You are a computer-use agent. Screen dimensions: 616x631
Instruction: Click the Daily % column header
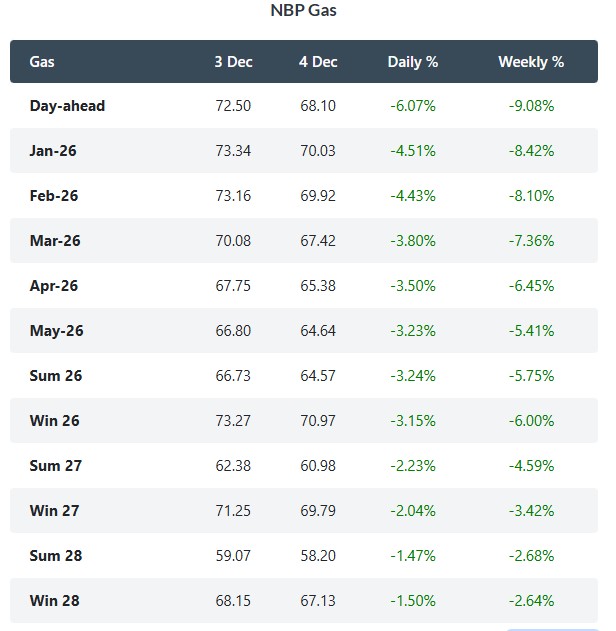(x=413, y=62)
